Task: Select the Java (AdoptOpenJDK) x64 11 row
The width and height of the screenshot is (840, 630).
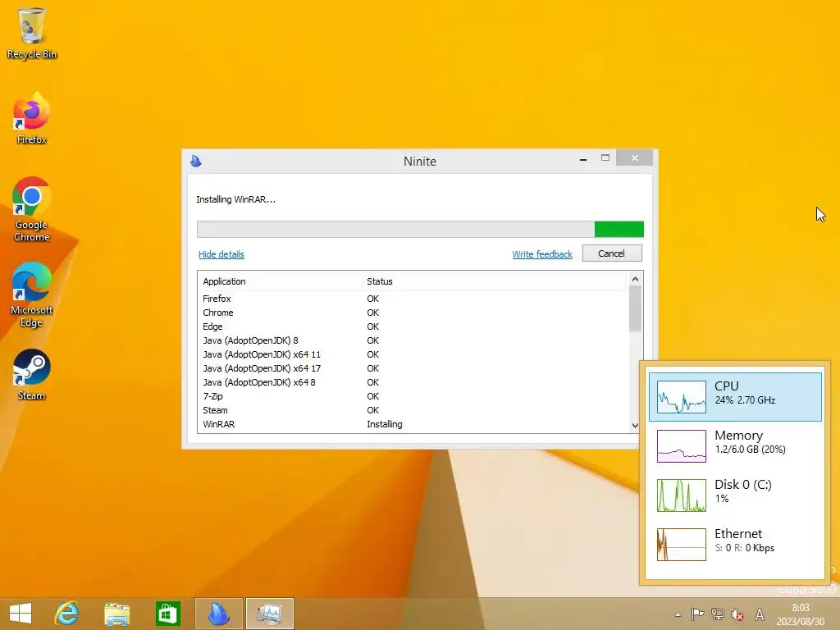Action: pyautogui.click(x=413, y=354)
